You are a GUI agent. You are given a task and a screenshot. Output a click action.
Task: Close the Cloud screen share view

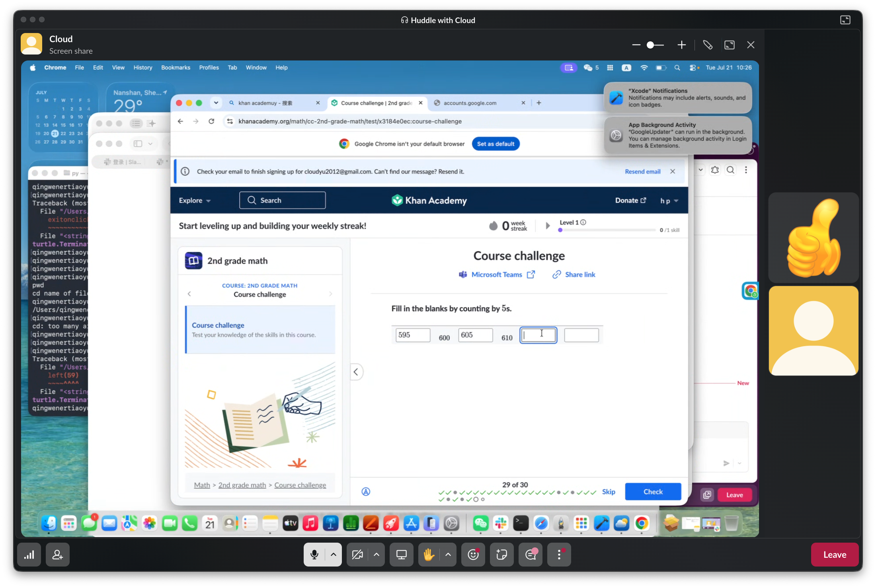point(751,45)
